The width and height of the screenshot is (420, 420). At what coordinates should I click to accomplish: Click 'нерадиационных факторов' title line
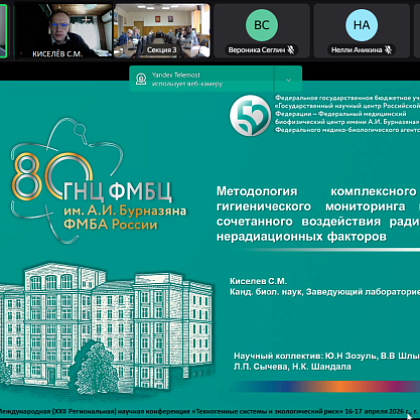tap(301, 237)
